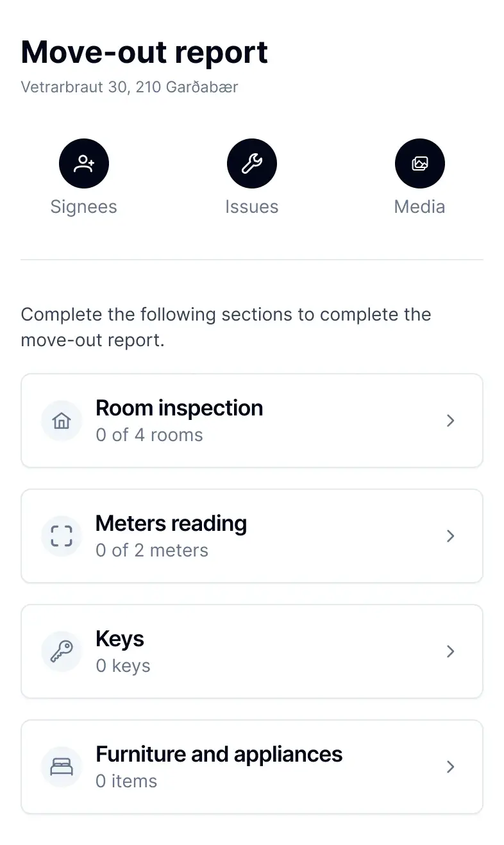Click the scan-frame icon for Meters reading
504x845 pixels.
point(62,536)
